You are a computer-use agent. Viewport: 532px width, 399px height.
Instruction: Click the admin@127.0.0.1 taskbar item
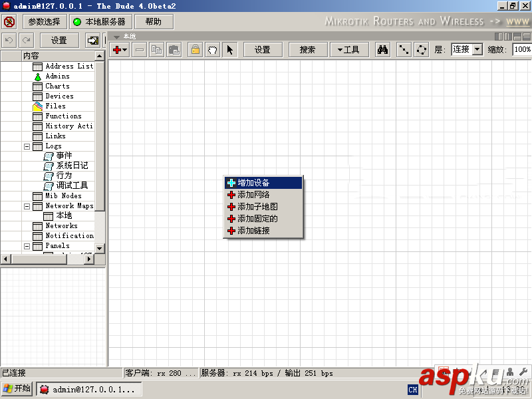[89, 389]
